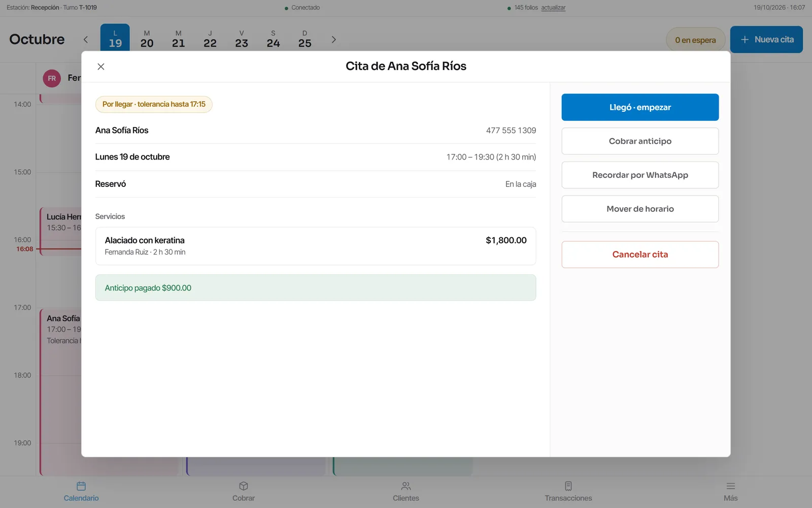Viewport: 812px width, 508px height.
Task: Click Cancelar cita button
Action: (640, 255)
